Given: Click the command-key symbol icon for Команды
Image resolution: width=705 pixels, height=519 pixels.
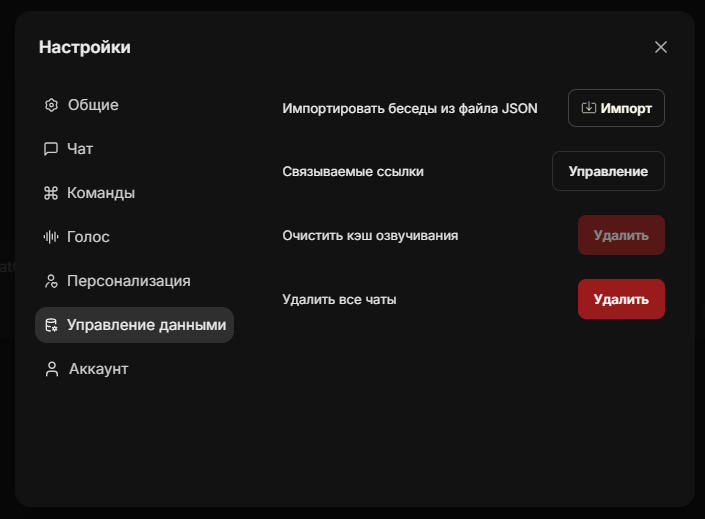Looking at the screenshot, I should point(51,193).
